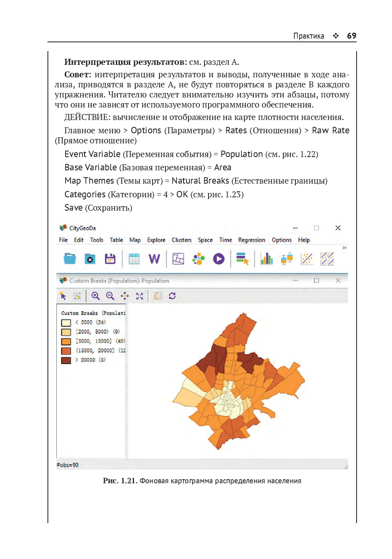Open the Regression menu

click(252, 240)
